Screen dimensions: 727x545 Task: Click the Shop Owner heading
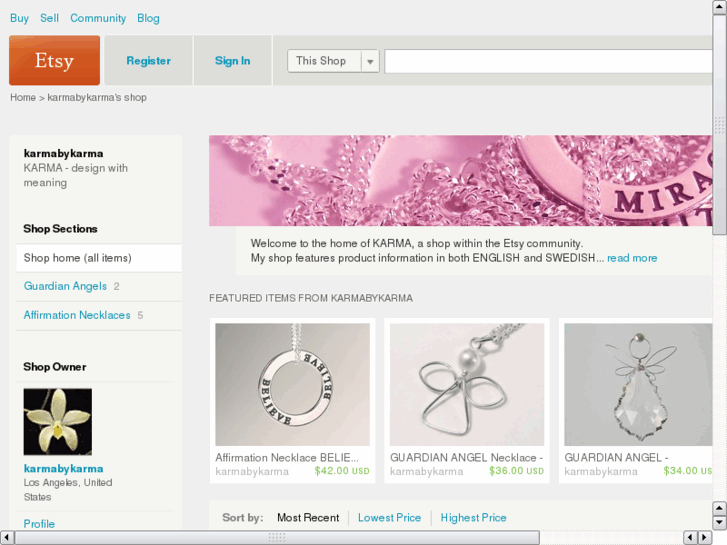click(x=55, y=367)
